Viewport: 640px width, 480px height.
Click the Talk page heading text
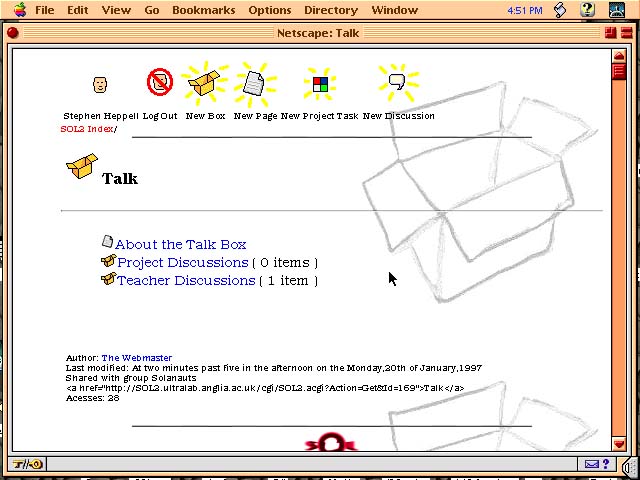click(x=120, y=178)
